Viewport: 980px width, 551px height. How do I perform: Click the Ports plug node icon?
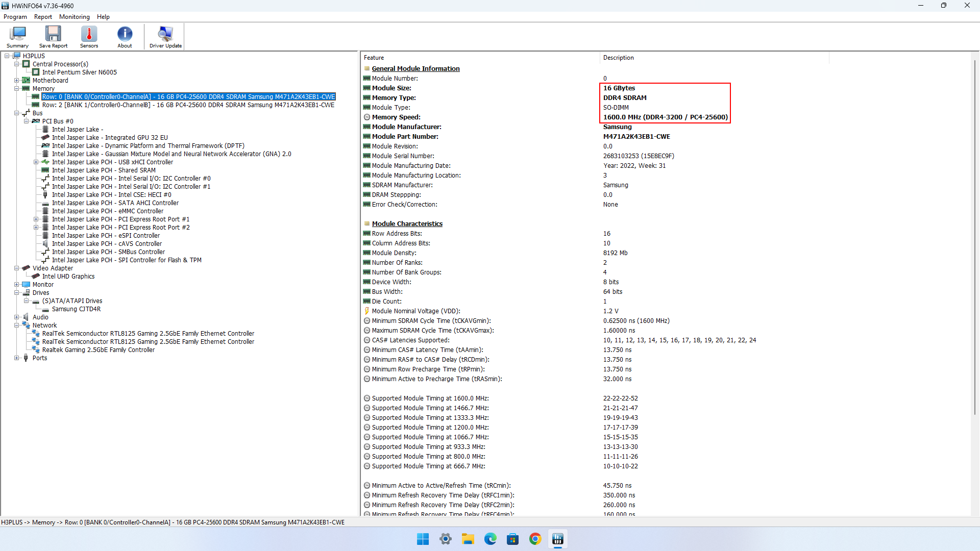(26, 358)
